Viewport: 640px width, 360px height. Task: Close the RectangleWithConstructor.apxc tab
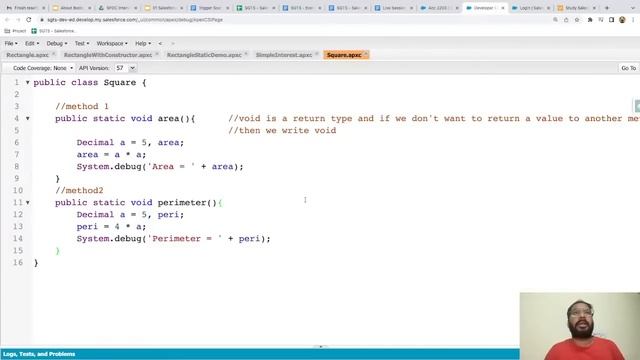(x=157, y=54)
